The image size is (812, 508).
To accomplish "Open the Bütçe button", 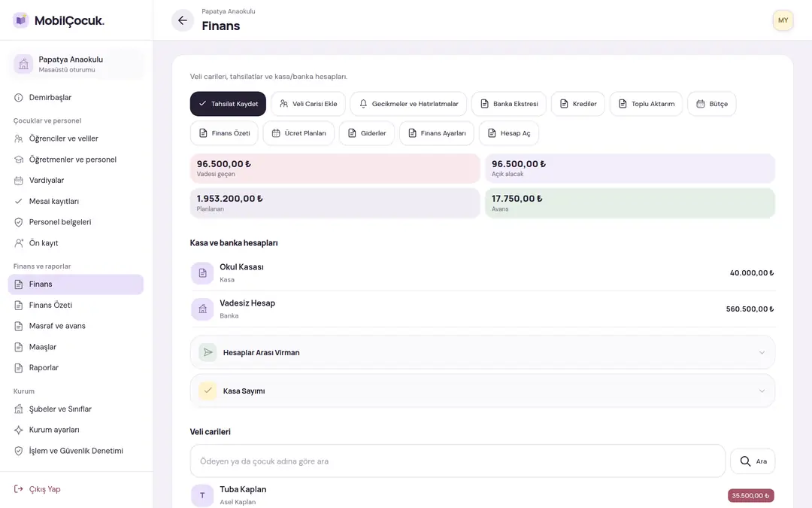I will (711, 104).
